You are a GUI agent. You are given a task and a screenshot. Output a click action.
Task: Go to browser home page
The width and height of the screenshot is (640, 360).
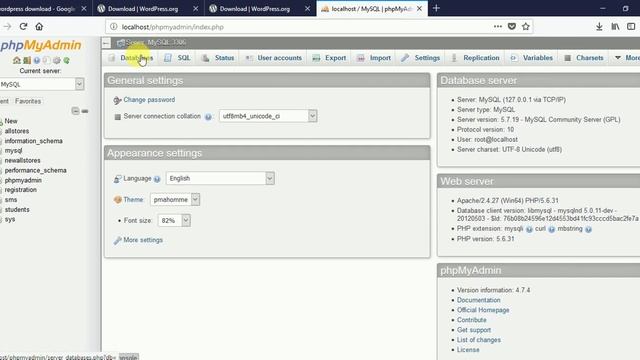(x=39, y=27)
